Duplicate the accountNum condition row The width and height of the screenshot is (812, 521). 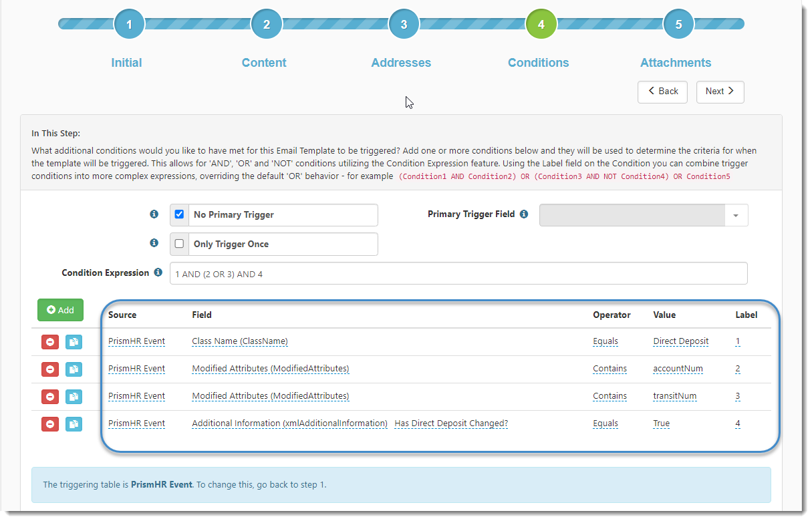pyautogui.click(x=74, y=369)
